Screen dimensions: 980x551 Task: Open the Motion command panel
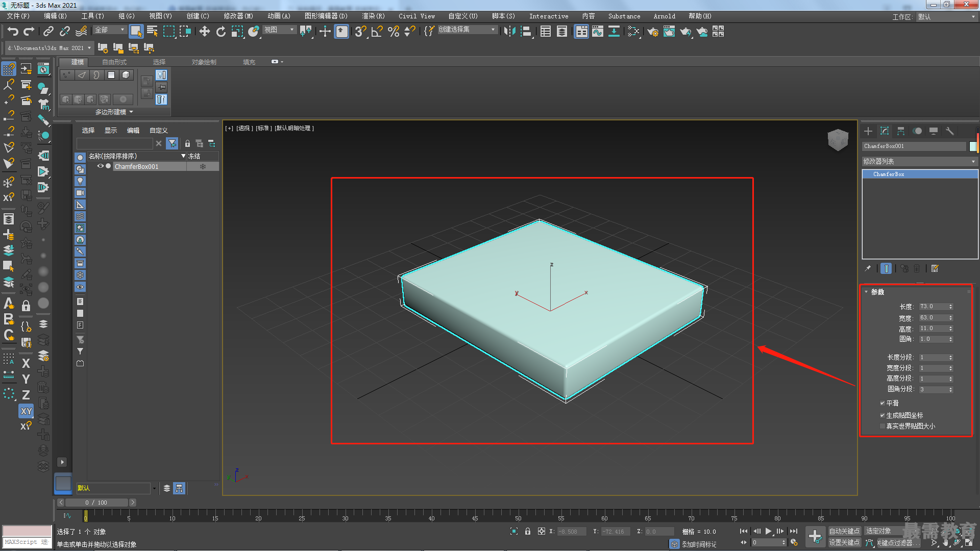point(917,131)
